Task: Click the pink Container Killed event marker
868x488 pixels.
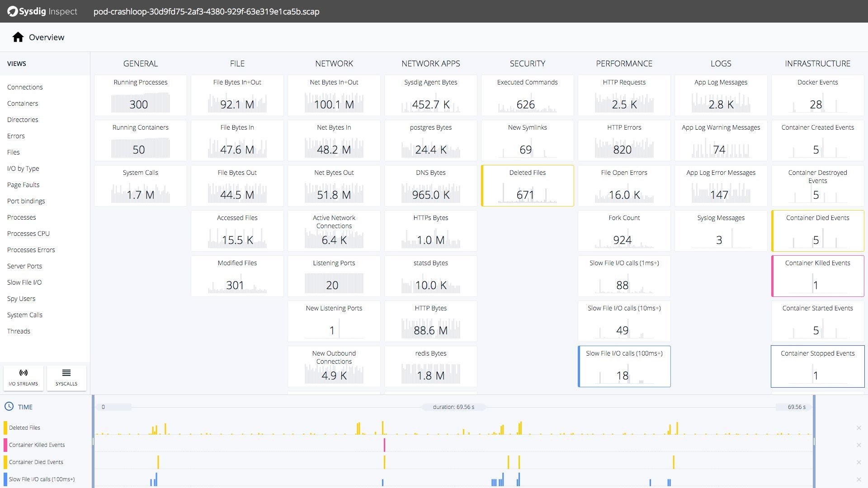Action: 384,445
